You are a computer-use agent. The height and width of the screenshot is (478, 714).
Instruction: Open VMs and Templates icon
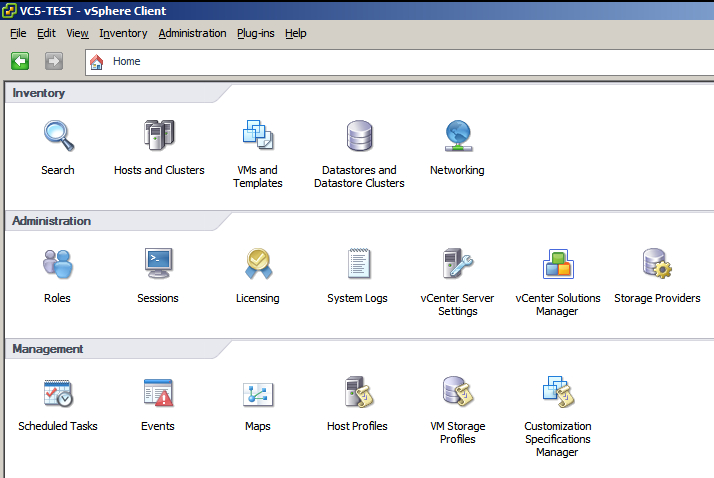coord(258,135)
